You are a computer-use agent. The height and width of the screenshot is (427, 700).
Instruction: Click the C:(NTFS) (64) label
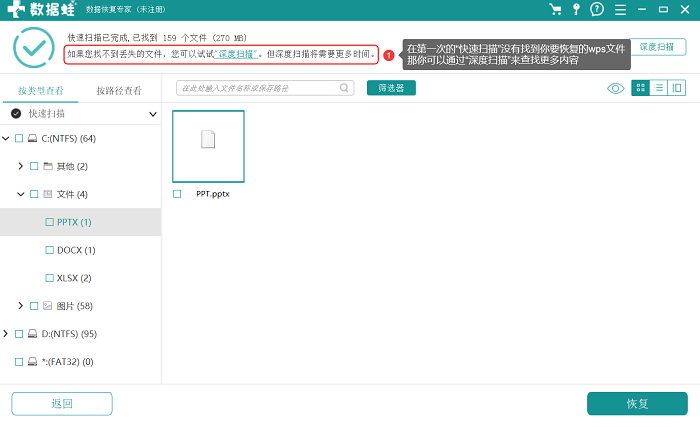pyautogui.click(x=69, y=138)
